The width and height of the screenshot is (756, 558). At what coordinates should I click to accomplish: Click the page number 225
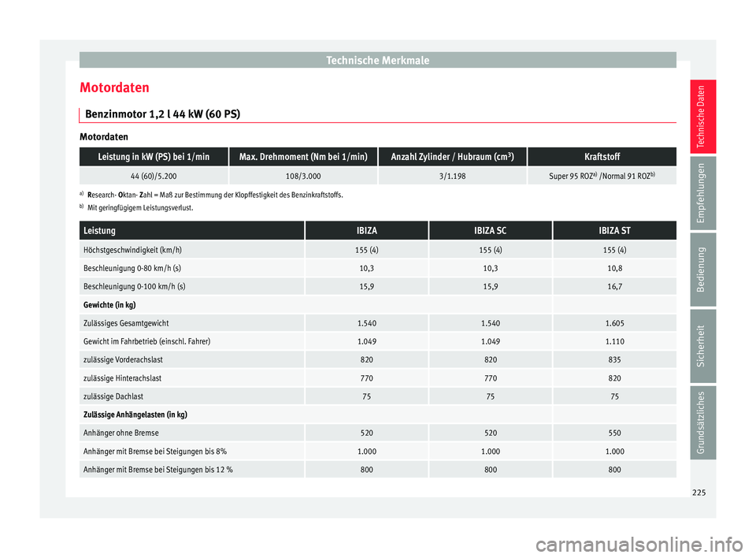click(x=699, y=493)
